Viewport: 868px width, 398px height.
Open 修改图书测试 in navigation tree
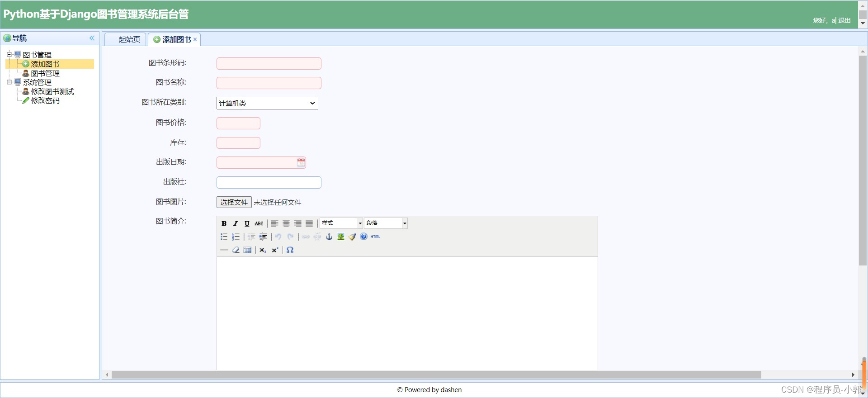pyautogui.click(x=52, y=91)
